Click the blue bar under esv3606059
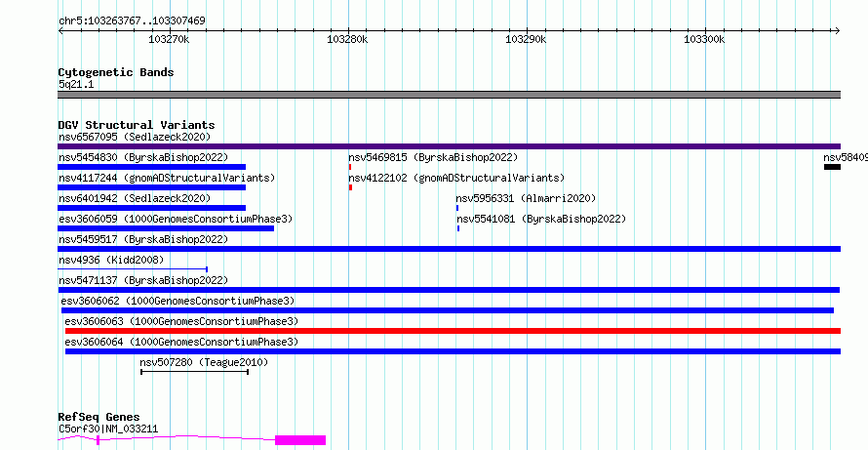This screenshot has height=450, width=868. (166, 228)
